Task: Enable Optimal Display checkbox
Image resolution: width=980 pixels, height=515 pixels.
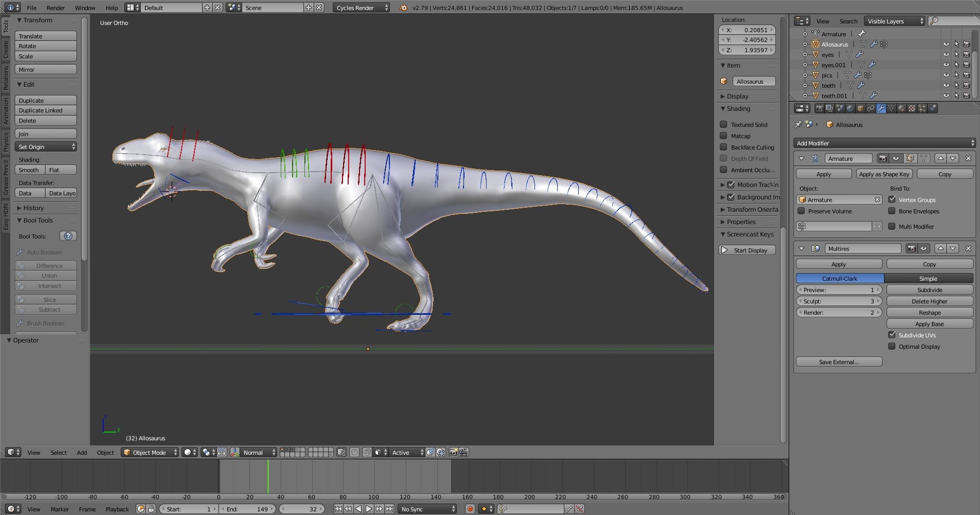Action: tap(892, 346)
